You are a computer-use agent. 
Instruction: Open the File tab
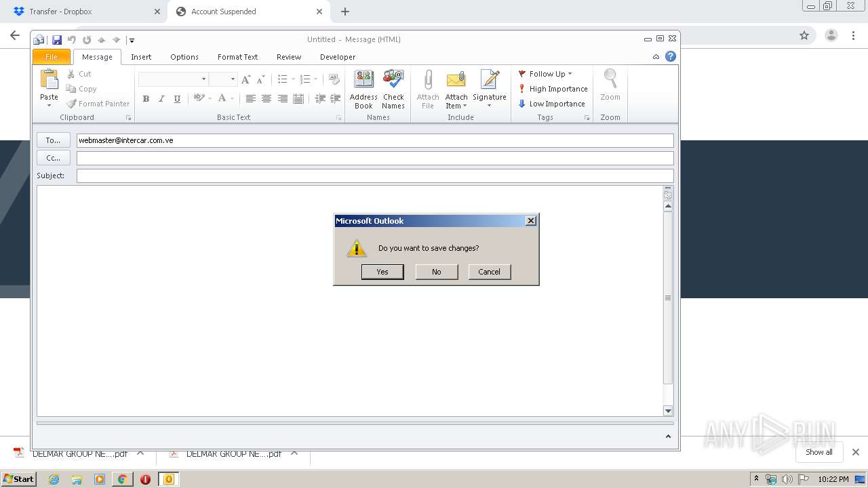[x=52, y=57]
